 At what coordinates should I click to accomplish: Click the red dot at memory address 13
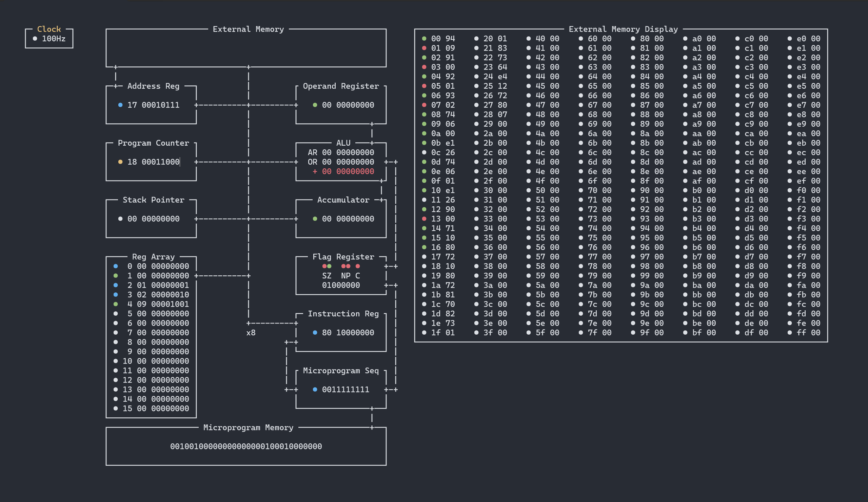coord(424,219)
